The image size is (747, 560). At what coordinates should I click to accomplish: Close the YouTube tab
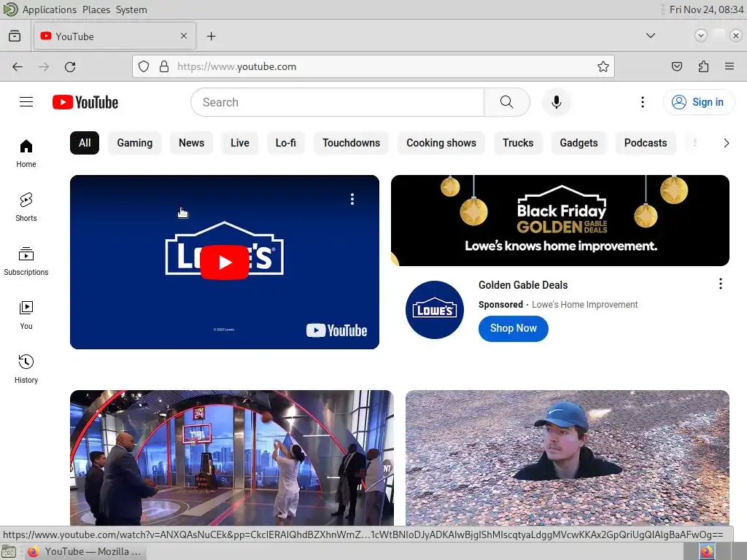coord(184,36)
